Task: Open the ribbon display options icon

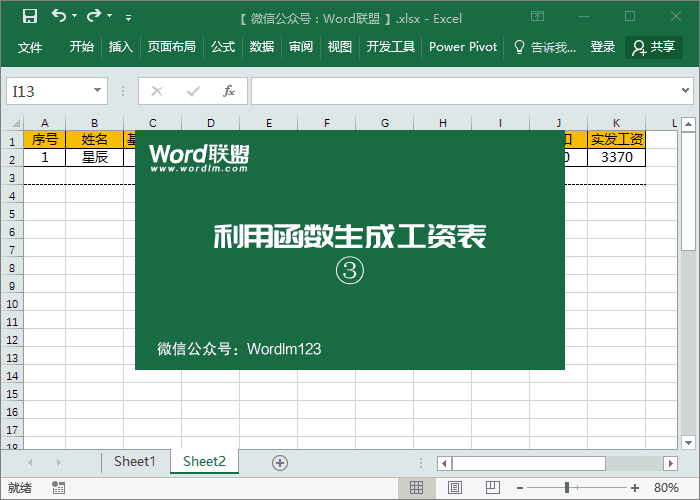Action: click(538, 16)
